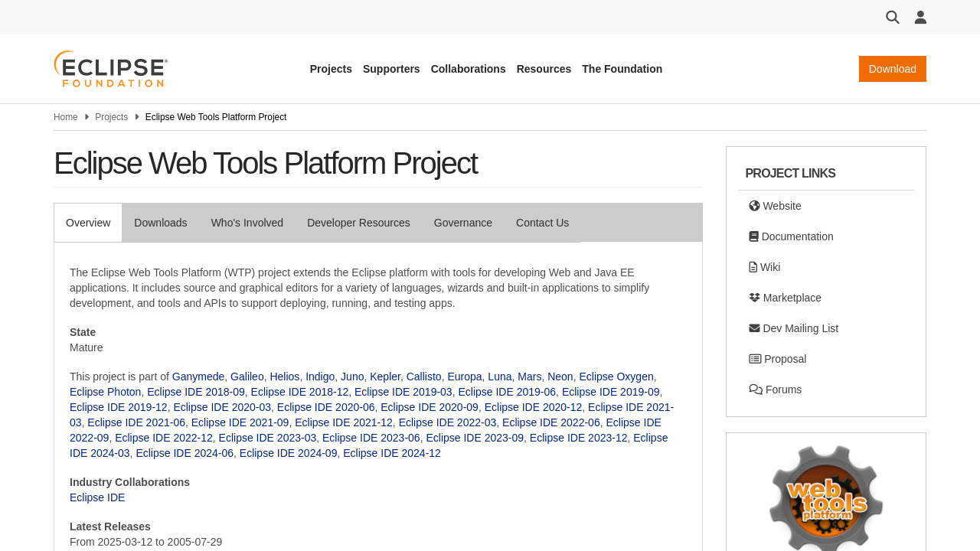Open the Eclipse IDE 2019-09 link

(611, 392)
